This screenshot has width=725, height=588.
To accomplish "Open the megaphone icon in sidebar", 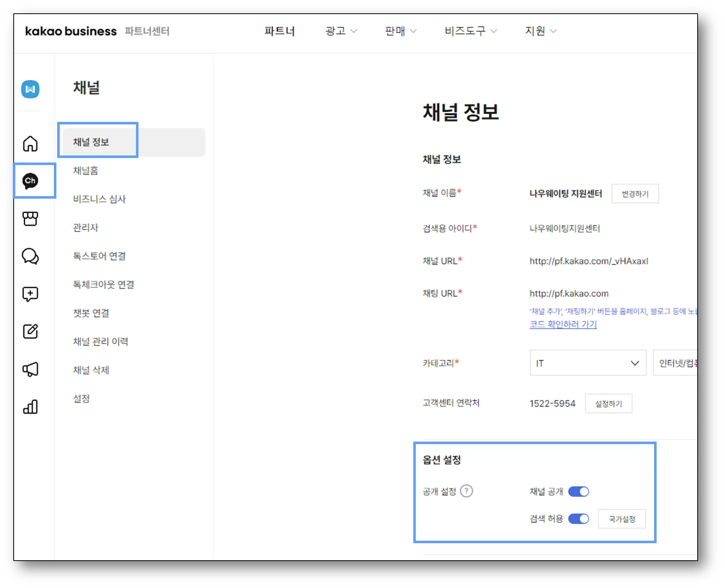I will tap(30, 369).
